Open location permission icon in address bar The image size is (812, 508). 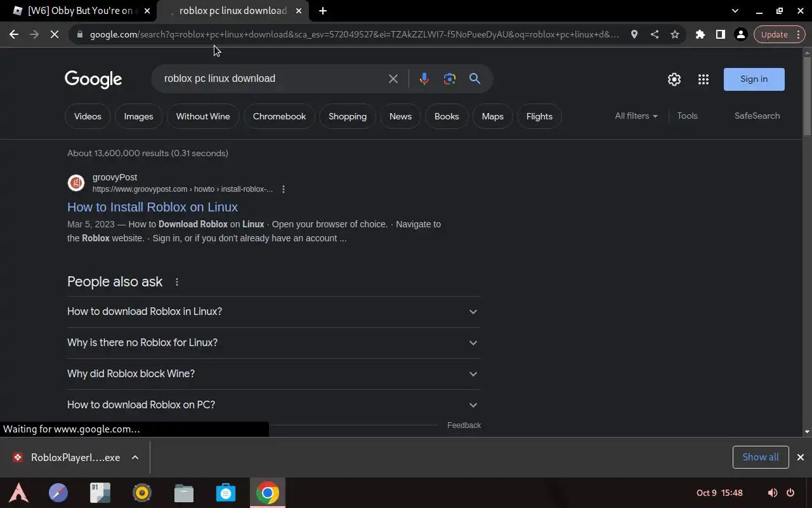[634, 34]
